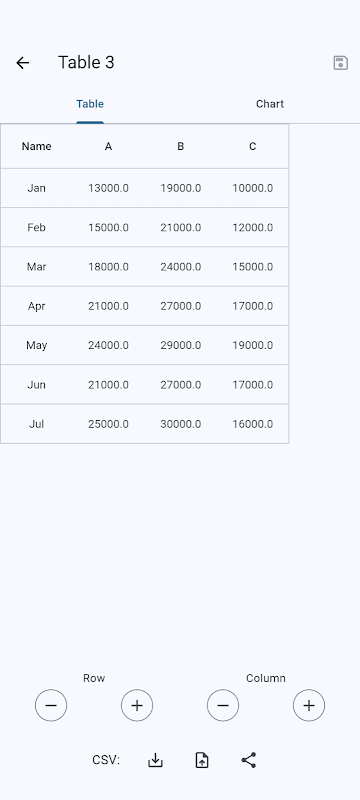Select the May column B value 29000.0

pos(181,345)
